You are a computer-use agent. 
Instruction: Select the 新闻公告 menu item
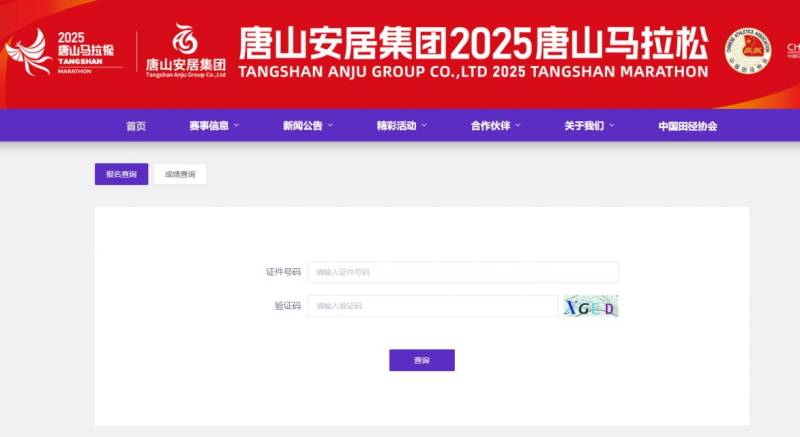pyautogui.click(x=302, y=126)
